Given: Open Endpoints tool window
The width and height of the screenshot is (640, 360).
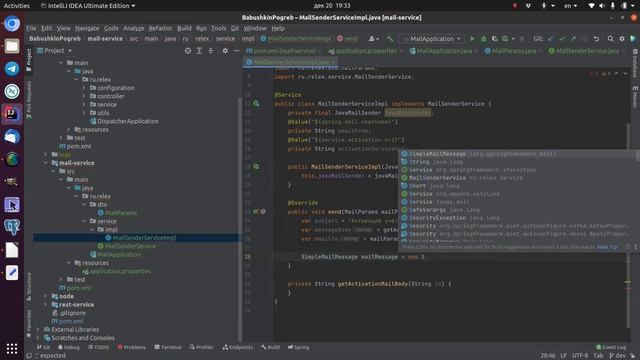Looking at the screenshot, I should tap(238, 347).
